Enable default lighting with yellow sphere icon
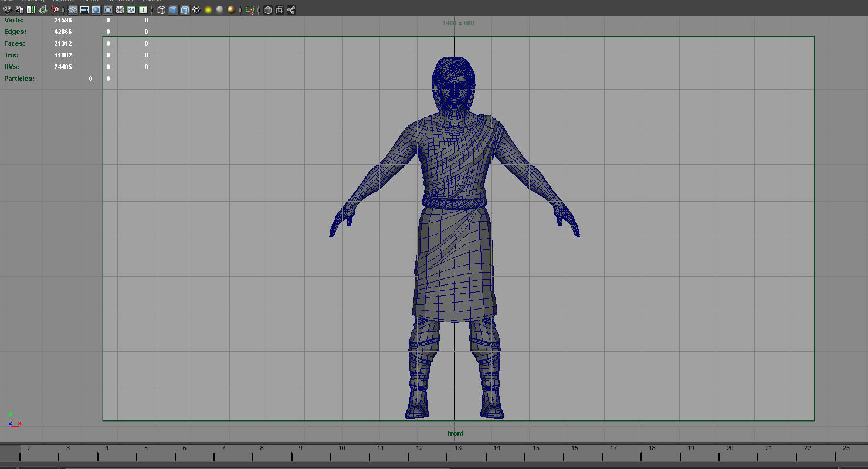The height and width of the screenshot is (469, 868). [x=208, y=10]
